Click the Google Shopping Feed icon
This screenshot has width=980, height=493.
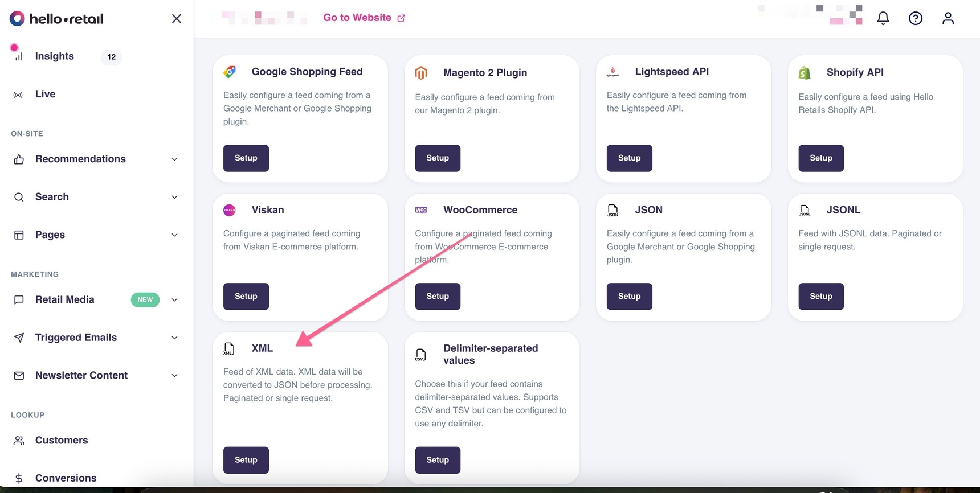(x=230, y=72)
